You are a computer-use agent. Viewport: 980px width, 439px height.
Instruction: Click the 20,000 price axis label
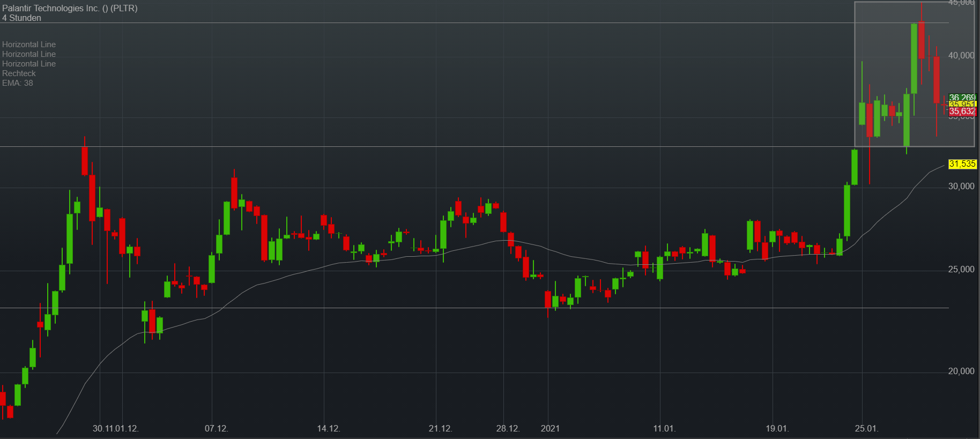[x=961, y=371]
